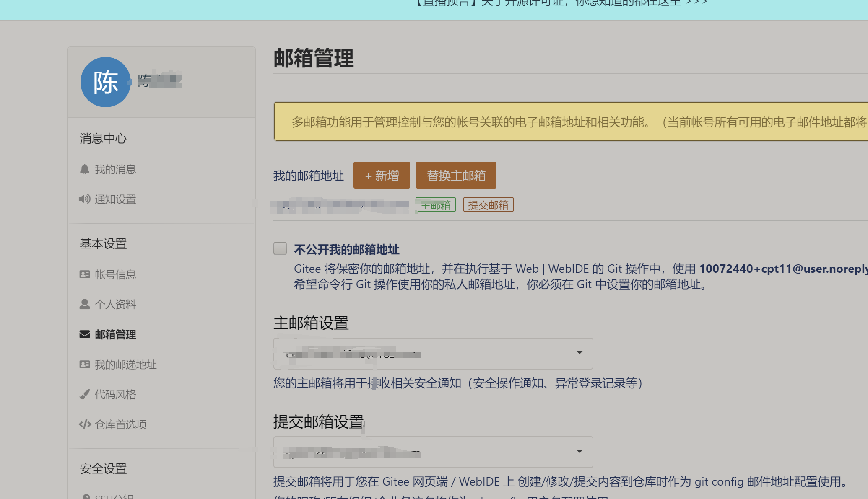Open 我的邮递地址 page
The width and height of the screenshot is (868, 499).
coord(126,365)
